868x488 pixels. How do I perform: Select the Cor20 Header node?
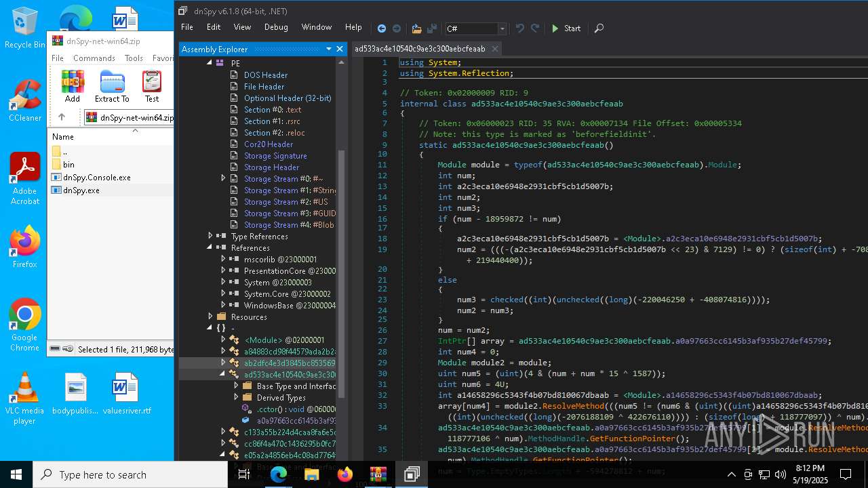pos(269,144)
